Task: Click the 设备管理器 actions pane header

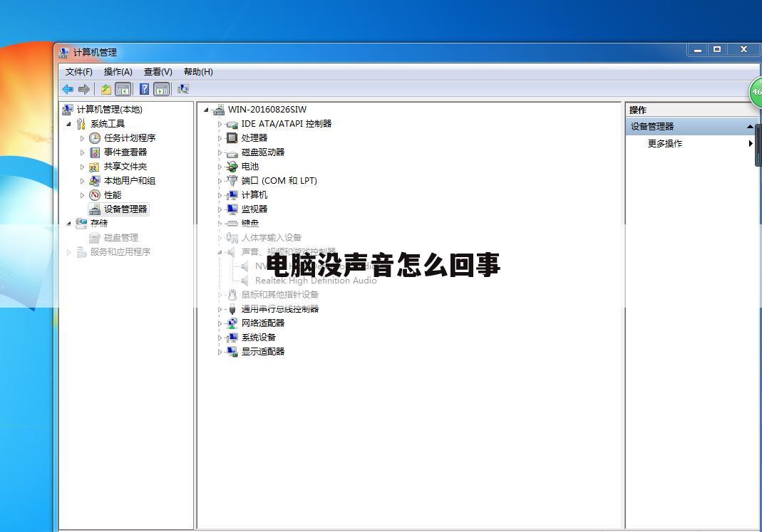Action: 691,127
